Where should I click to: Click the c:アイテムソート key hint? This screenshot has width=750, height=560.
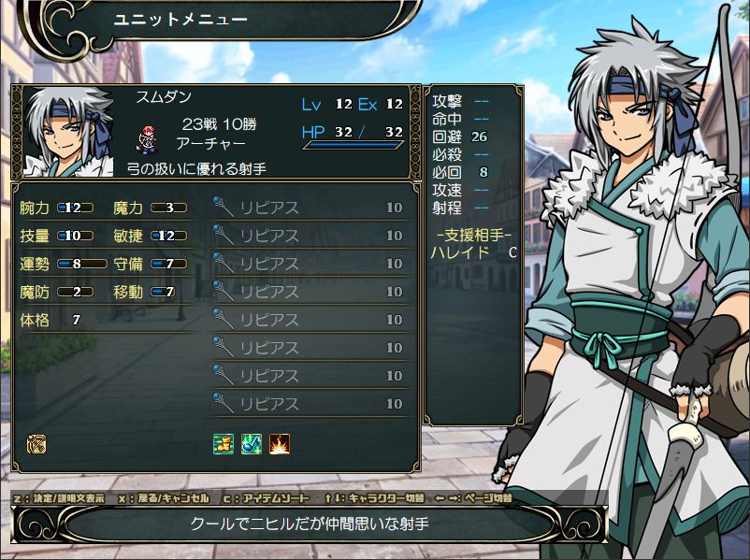pyautogui.click(x=267, y=498)
